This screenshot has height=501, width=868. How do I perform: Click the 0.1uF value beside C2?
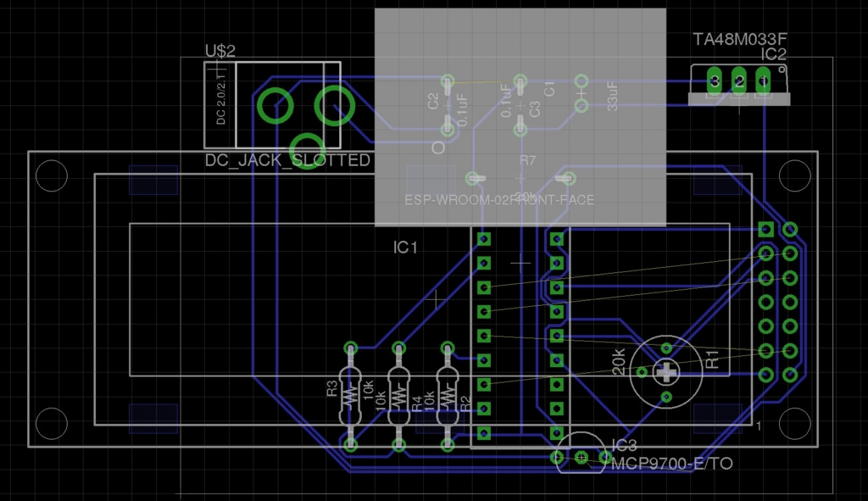coord(463,110)
